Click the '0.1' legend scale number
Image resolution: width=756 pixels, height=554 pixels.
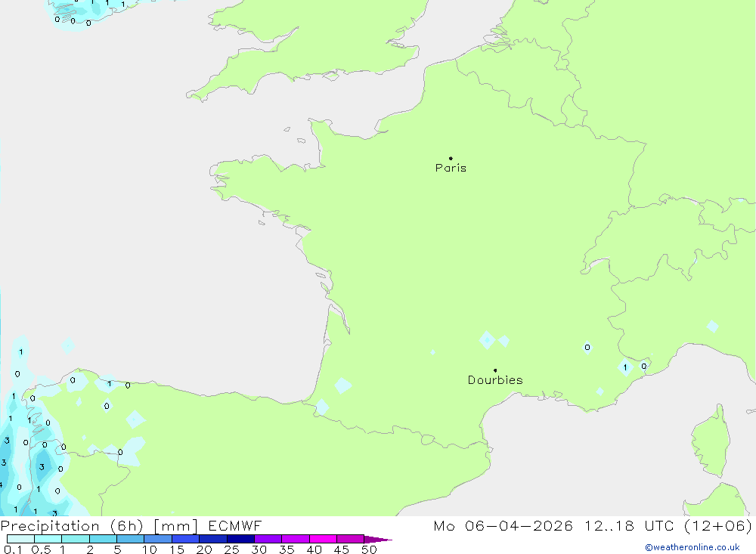pos(13,549)
